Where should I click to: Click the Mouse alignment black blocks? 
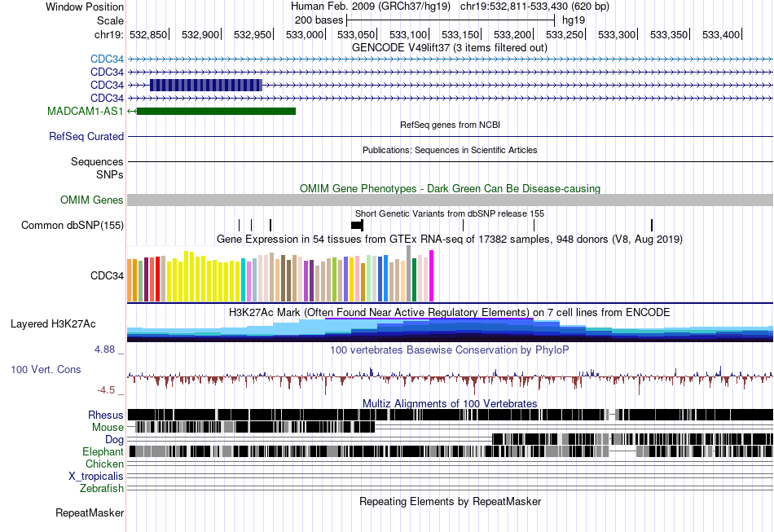(255, 427)
